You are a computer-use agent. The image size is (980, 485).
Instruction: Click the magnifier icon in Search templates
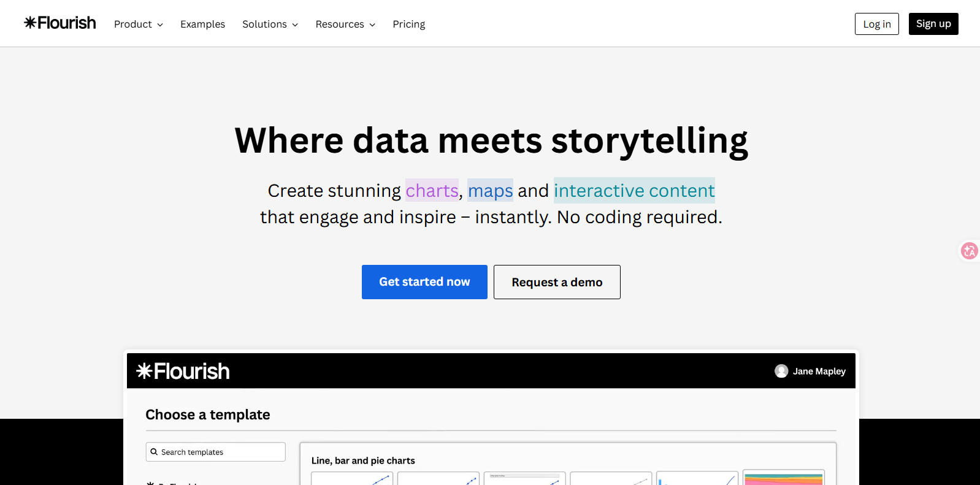(154, 452)
